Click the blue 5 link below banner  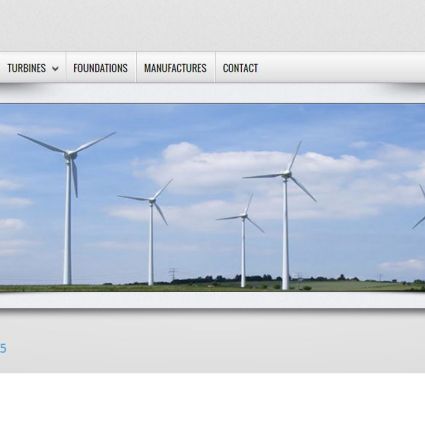3,348
